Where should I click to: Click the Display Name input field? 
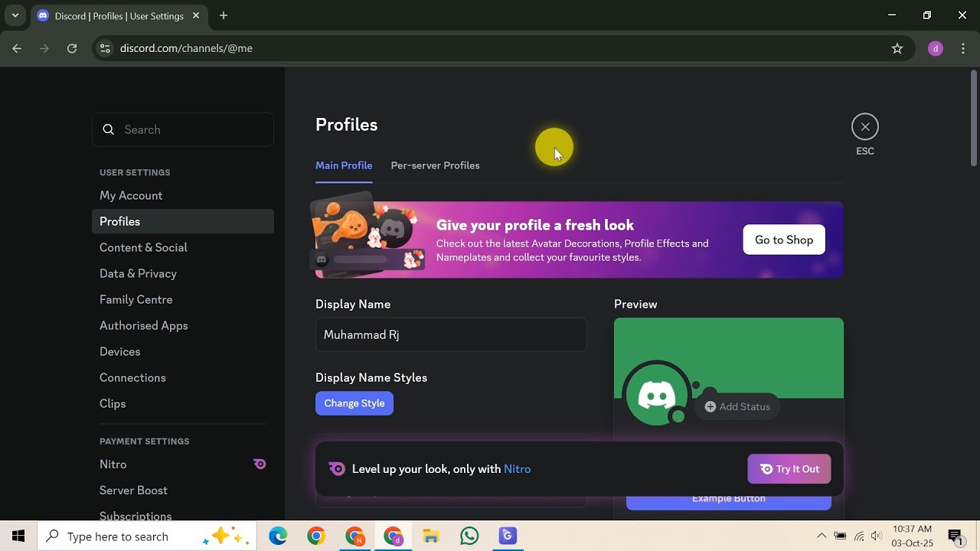pyautogui.click(x=451, y=334)
